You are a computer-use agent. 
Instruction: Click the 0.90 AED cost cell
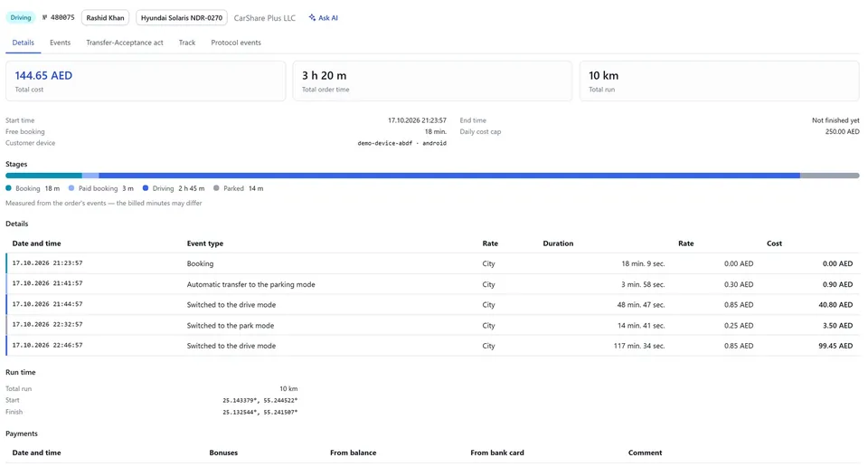[837, 284]
